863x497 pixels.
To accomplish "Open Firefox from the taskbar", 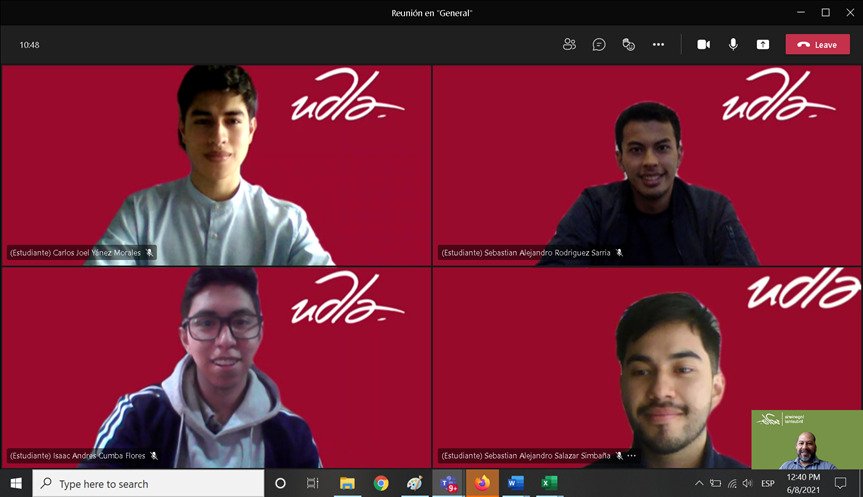I will coord(482,483).
